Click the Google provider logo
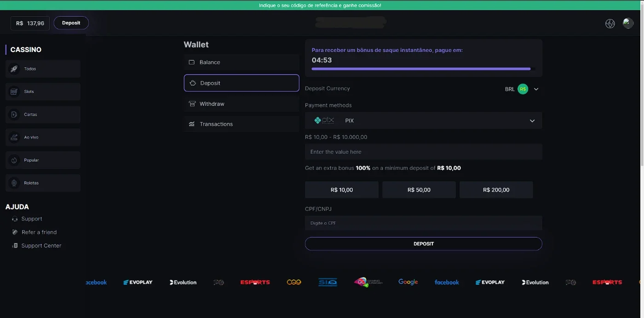This screenshot has width=644, height=318. [x=408, y=282]
